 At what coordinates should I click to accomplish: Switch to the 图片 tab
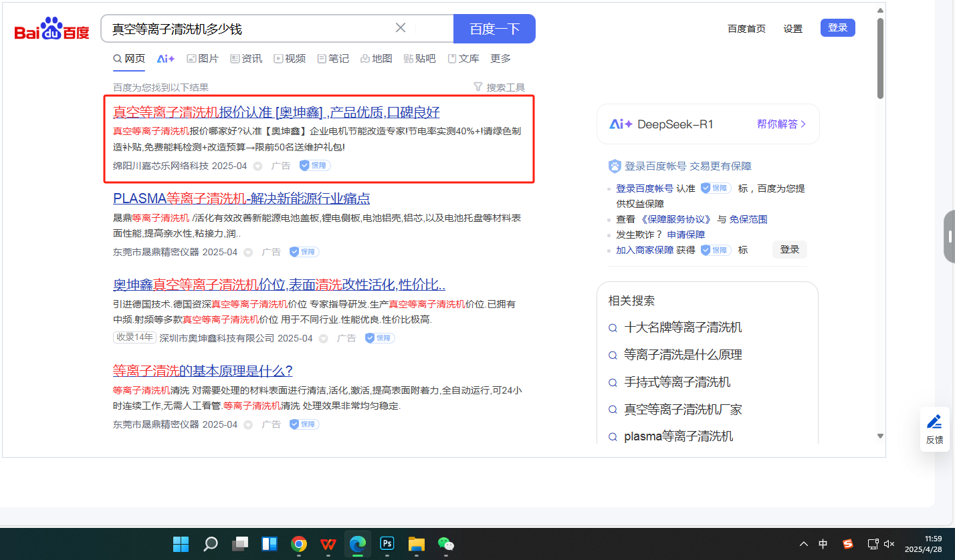tap(203, 59)
